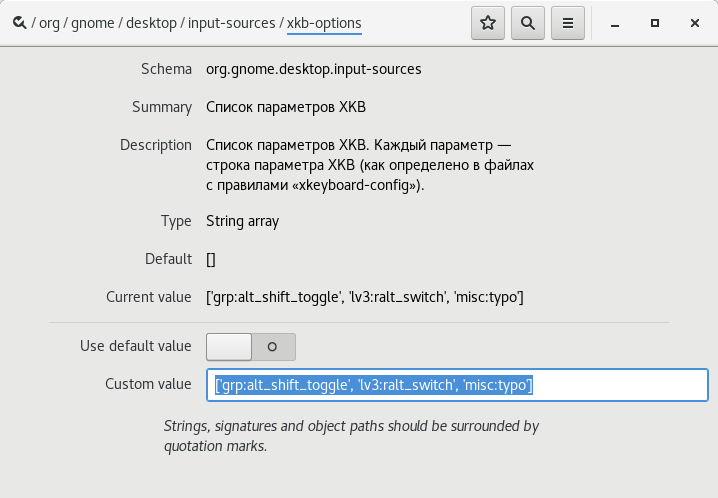Click the dconf search icon before path
The width and height of the screenshot is (718, 498).
coord(19,23)
